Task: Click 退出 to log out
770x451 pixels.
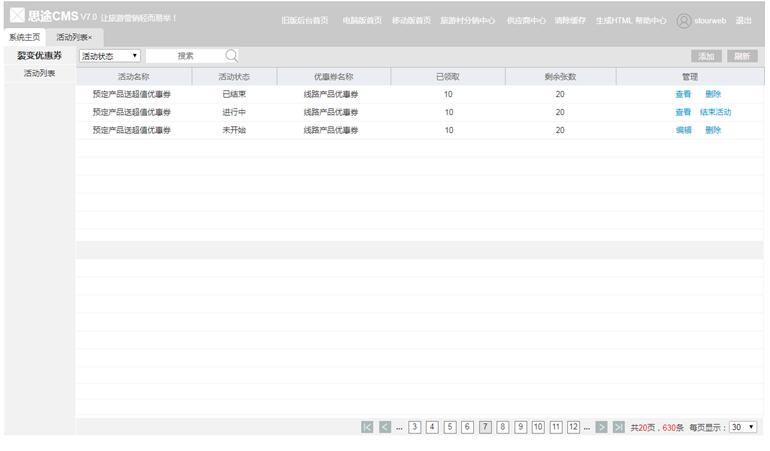Action: 744,20
